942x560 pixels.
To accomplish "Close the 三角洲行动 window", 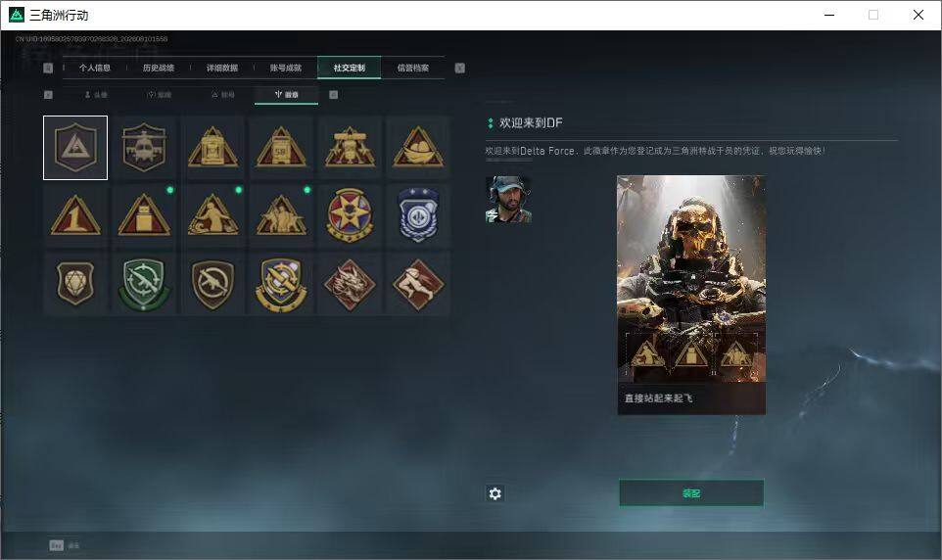I will click(x=918, y=15).
